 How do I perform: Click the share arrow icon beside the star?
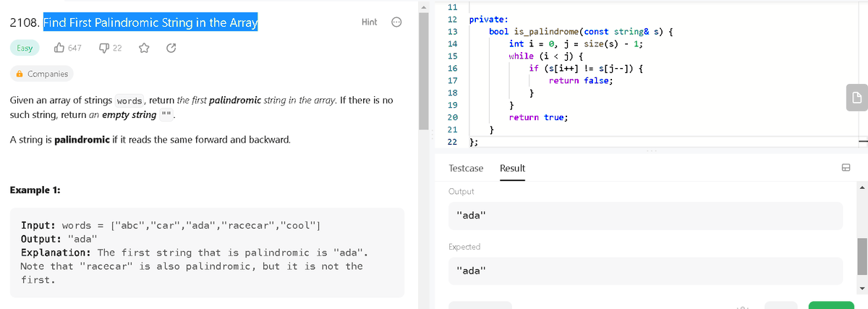170,48
